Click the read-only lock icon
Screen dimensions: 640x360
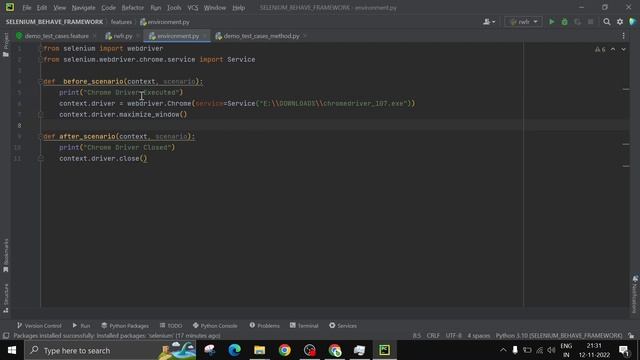point(631,336)
